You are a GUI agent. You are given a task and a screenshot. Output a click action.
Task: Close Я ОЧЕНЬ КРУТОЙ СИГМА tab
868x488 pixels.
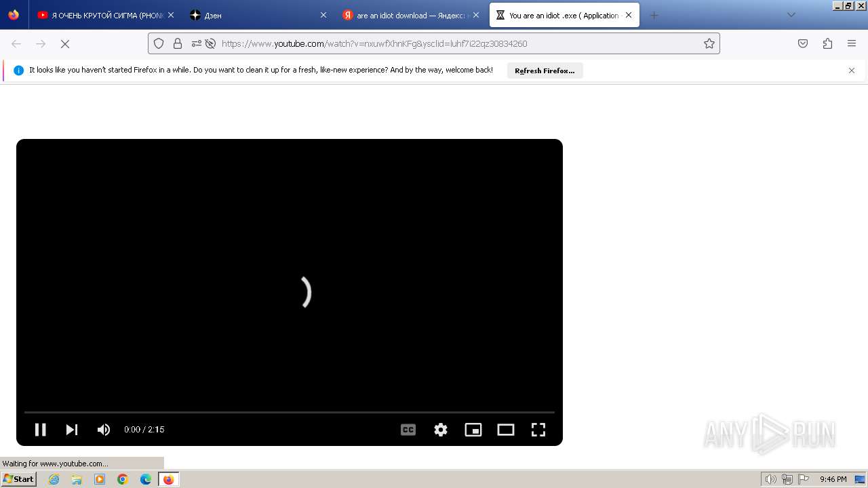point(171,15)
